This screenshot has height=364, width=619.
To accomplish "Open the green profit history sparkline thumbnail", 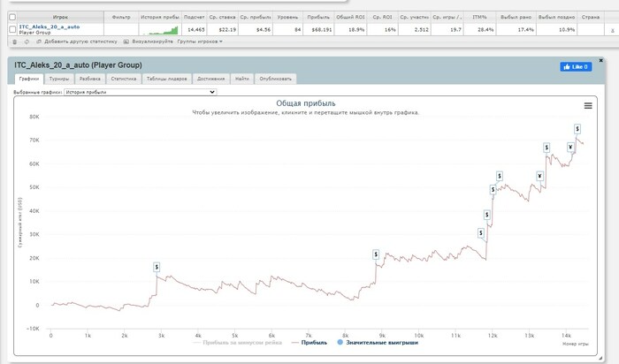I will [x=160, y=30].
